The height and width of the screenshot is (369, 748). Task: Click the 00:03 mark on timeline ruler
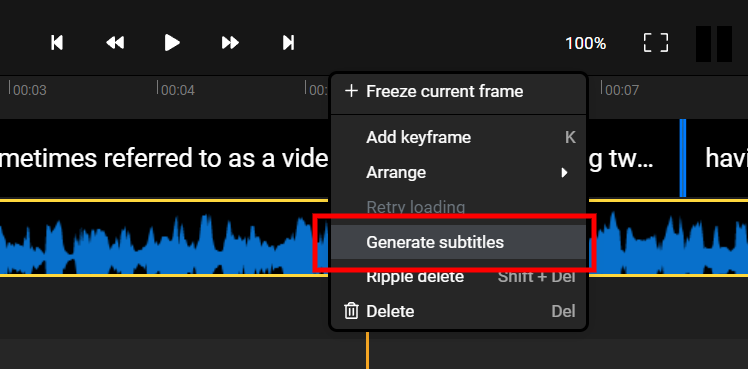click(x=30, y=90)
